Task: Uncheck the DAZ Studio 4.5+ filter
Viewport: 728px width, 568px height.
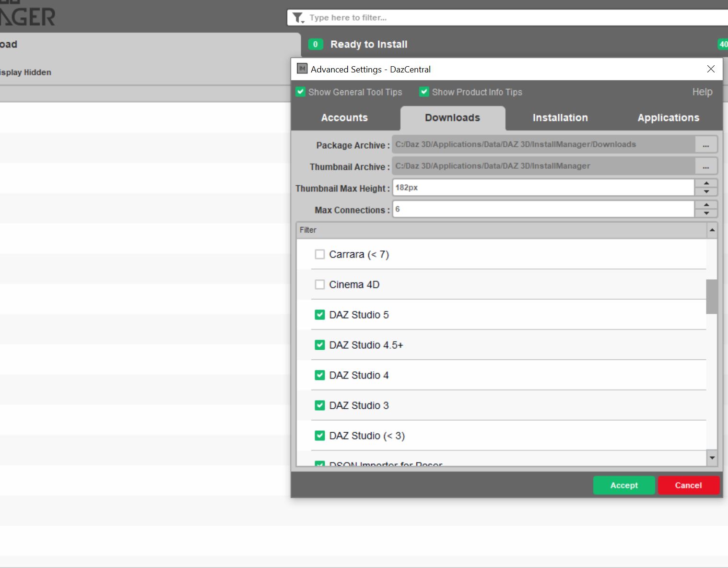Action: [x=320, y=345]
